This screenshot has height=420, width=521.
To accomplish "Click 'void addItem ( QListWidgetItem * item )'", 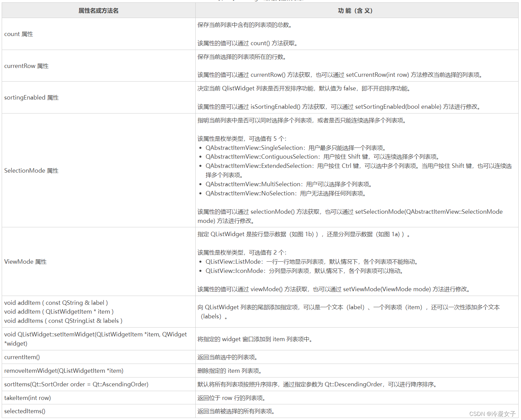I will point(59,312).
